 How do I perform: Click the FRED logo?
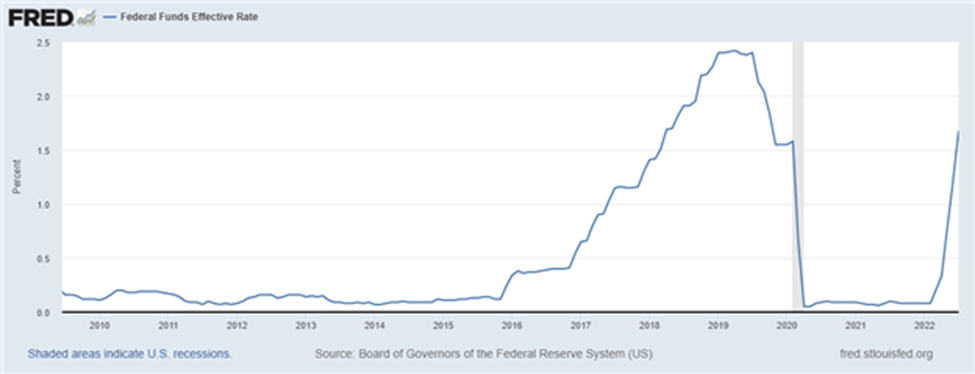(40, 18)
